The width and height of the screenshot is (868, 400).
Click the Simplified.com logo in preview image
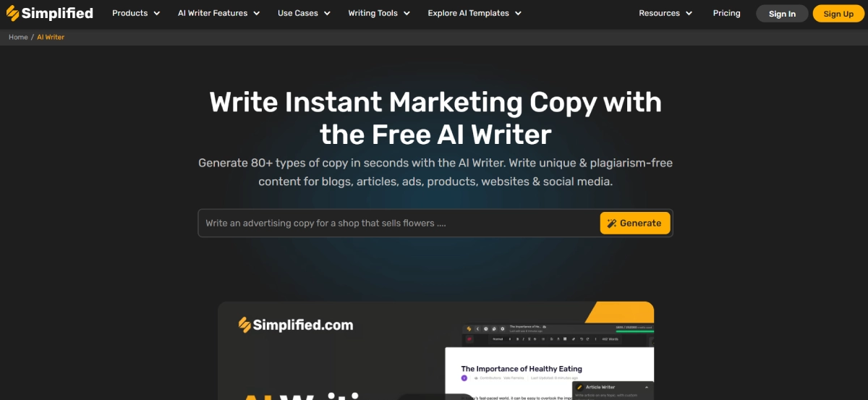[296, 325]
